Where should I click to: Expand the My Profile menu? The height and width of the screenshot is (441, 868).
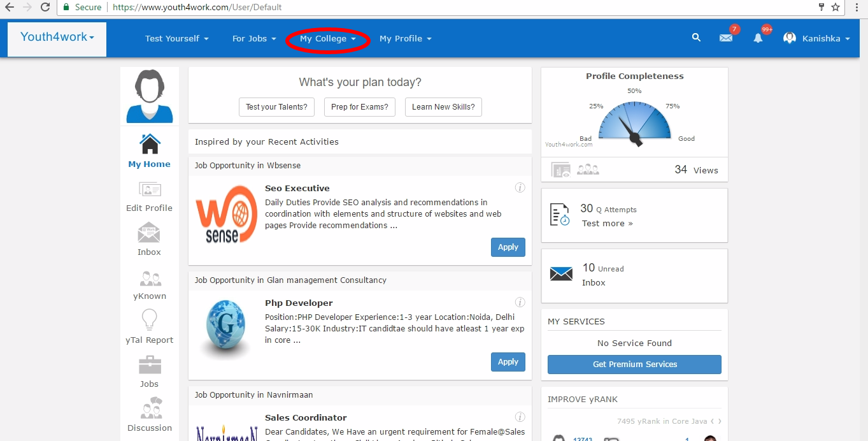pos(406,38)
